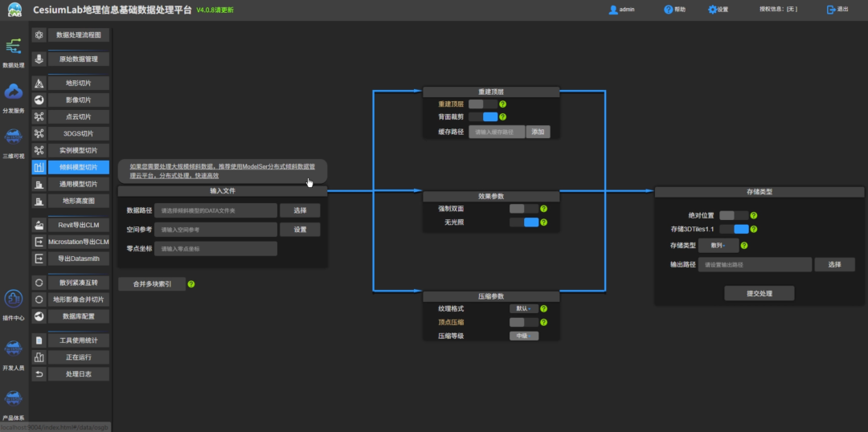
Task: Select 地形切片 in the sidebar
Action: (x=79, y=84)
